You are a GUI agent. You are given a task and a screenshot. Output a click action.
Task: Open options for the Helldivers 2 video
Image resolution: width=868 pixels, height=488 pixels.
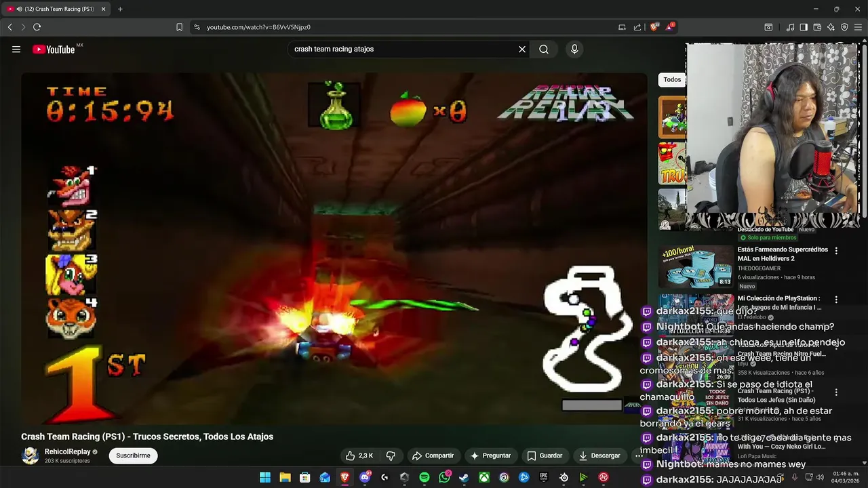(836, 251)
